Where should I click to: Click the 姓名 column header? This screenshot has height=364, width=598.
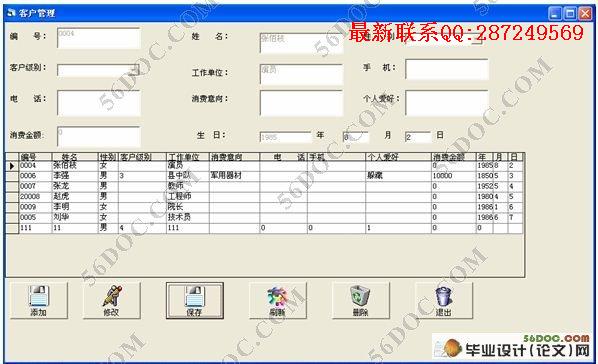[75, 157]
